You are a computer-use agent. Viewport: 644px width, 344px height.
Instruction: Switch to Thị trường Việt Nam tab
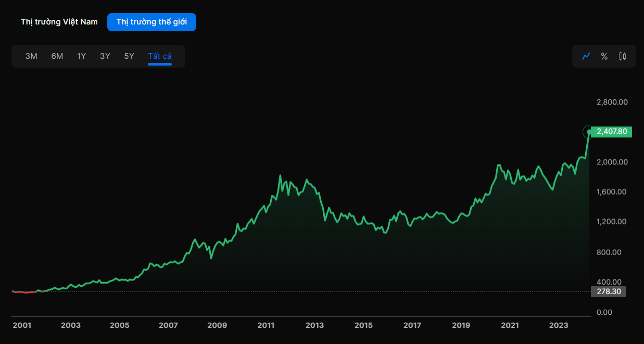pos(59,22)
